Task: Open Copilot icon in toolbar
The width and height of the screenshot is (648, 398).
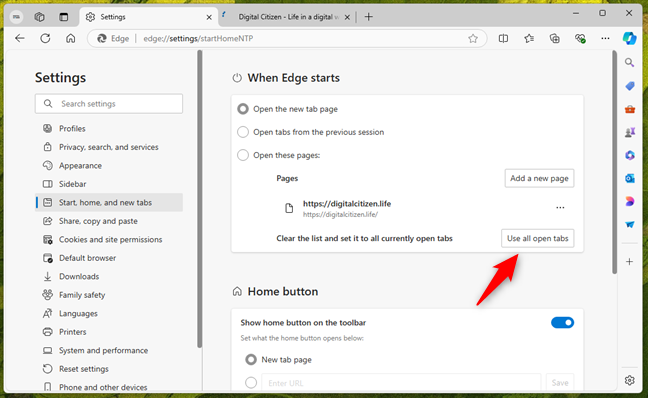Action: 629,38
